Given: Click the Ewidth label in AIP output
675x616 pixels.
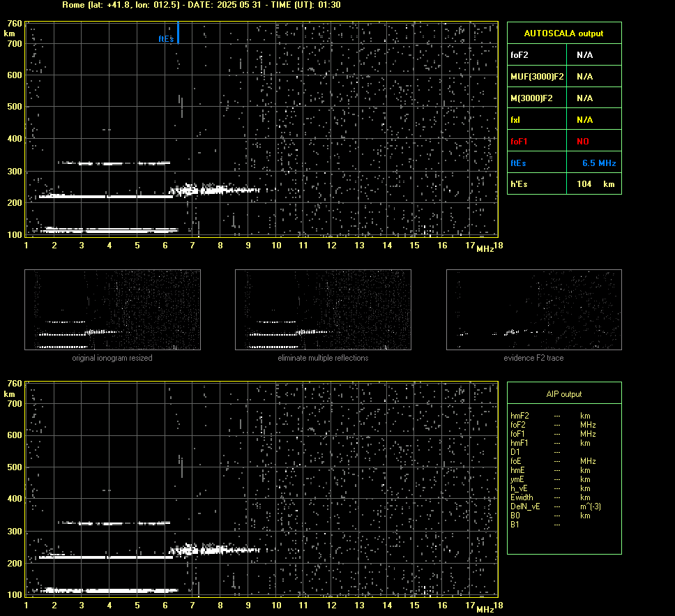Looking at the screenshot, I should 522,497.
